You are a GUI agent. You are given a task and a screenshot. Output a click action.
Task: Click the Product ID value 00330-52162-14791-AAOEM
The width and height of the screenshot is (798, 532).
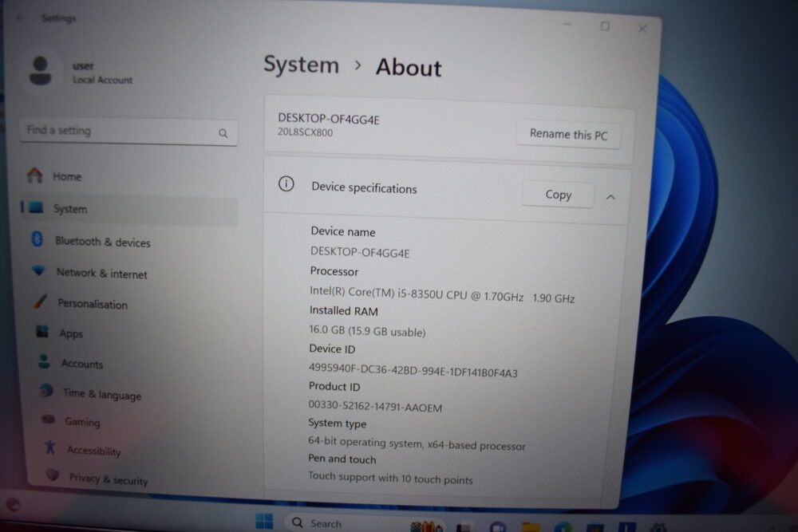[375, 406]
